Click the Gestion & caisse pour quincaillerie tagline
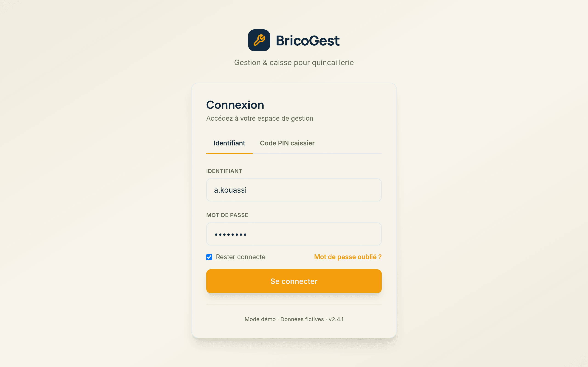The width and height of the screenshot is (588, 367). pyautogui.click(x=294, y=63)
